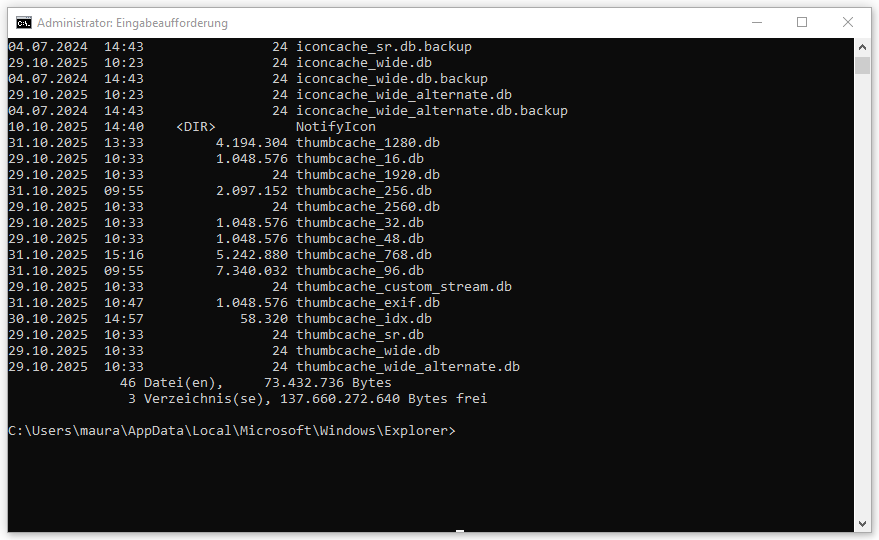The image size is (879, 540).
Task: Click the size value 2.097.152
Action: click(252, 191)
